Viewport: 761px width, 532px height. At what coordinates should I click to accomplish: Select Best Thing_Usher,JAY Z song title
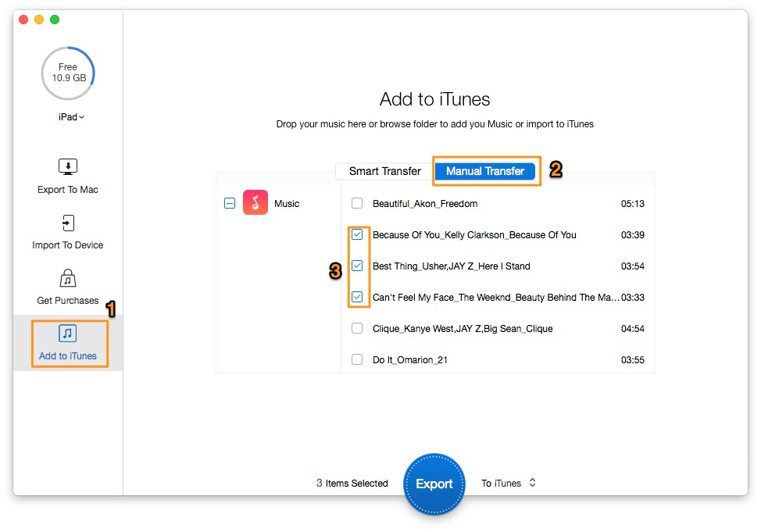tap(452, 266)
